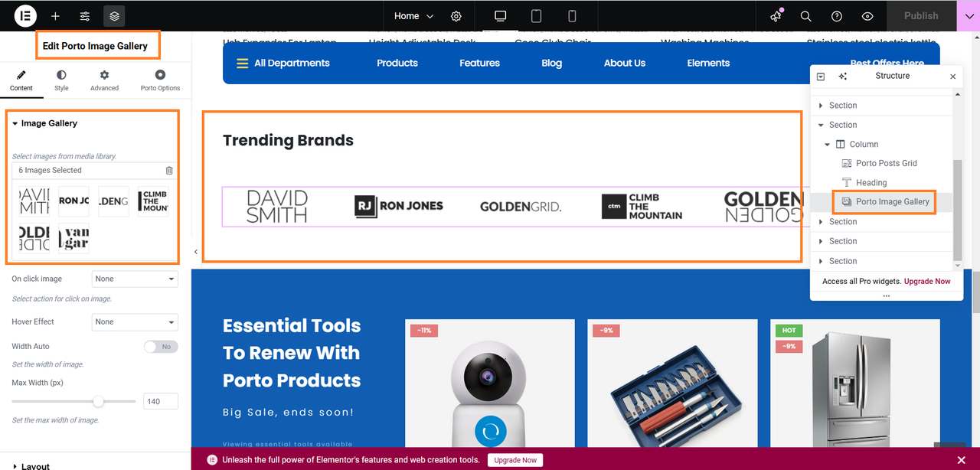Switch to desktop device view
The width and height of the screenshot is (980, 470).
(x=501, y=16)
